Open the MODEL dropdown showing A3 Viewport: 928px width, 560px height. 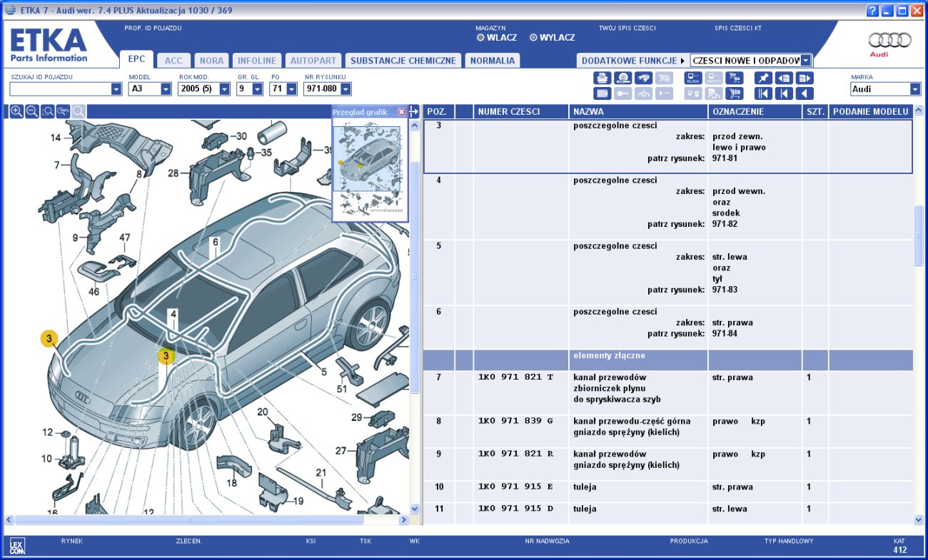click(x=166, y=89)
